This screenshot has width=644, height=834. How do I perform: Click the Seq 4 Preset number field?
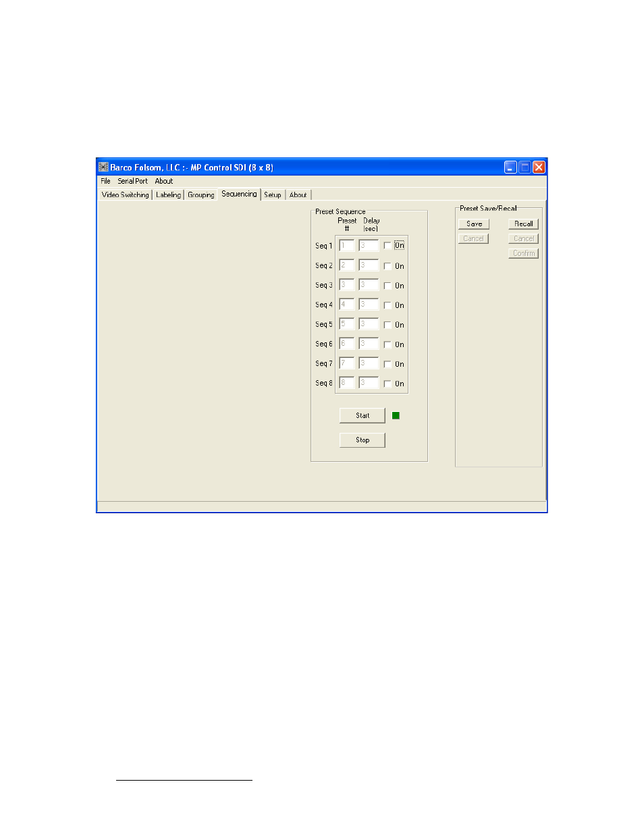tap(346, 304)
